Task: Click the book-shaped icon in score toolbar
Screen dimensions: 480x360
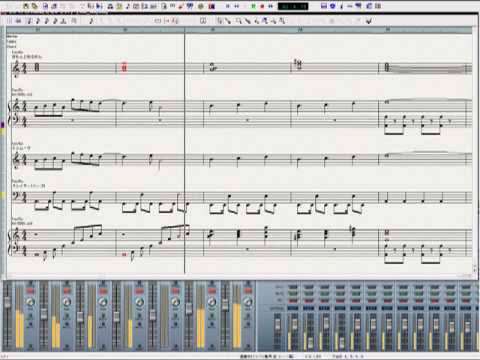Action: click(x=203, y=21)
